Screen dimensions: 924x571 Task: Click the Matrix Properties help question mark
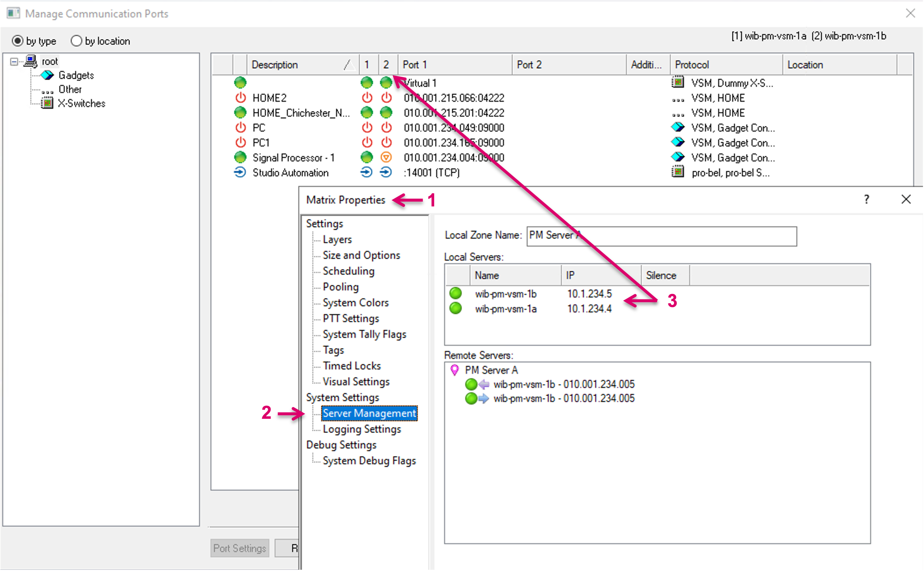866,199
